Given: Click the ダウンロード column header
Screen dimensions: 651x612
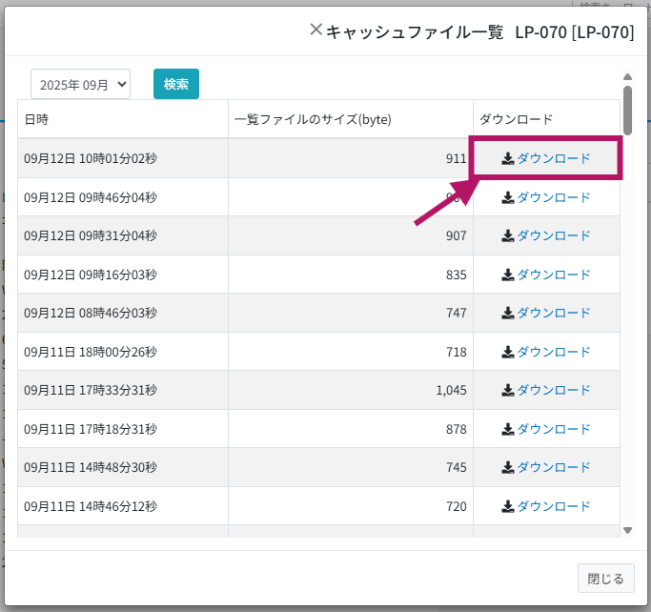Looking at the screenshot, I should (516, 119).
